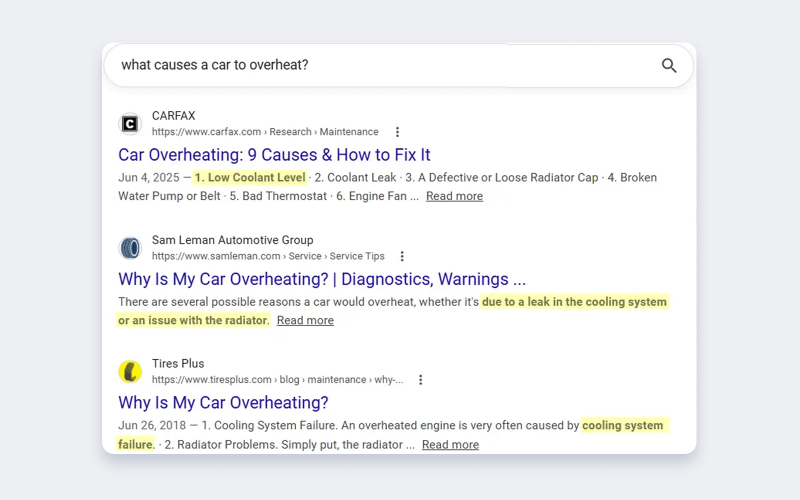Click the magnifying glass search icon
Image resolution: width=800 pixels, height=500 pixels.
[669, 65]
